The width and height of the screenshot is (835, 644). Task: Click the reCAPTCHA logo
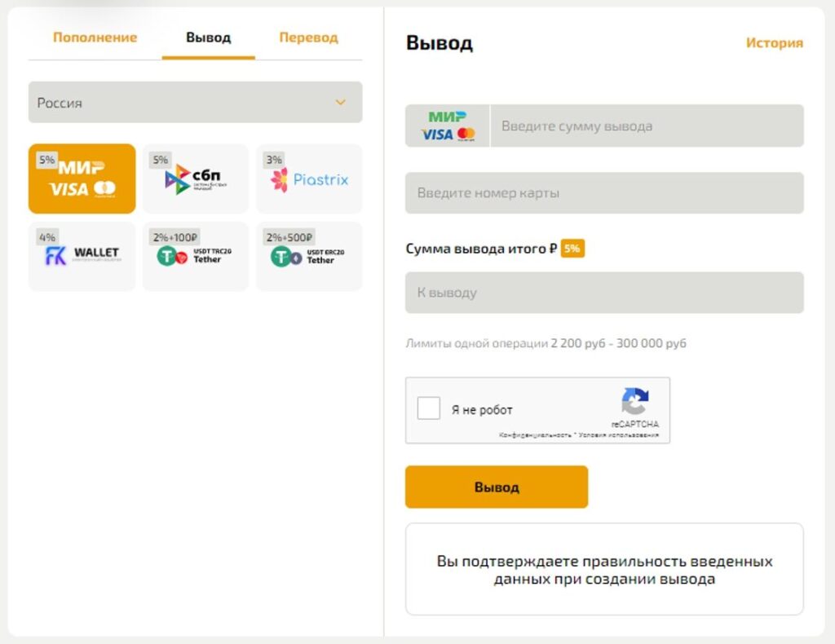pyautogui.click(x=634, y=401)
